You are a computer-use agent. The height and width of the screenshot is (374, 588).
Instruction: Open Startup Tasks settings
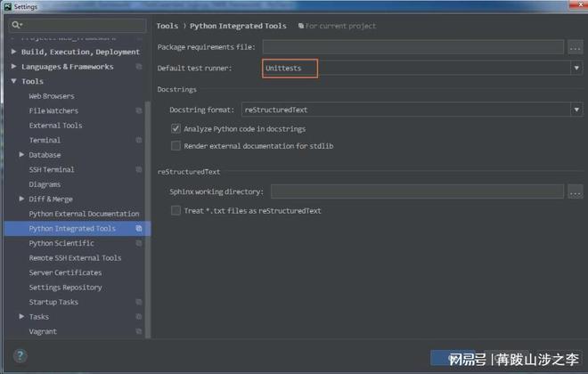pyautogui.click(x=53, y=302)
